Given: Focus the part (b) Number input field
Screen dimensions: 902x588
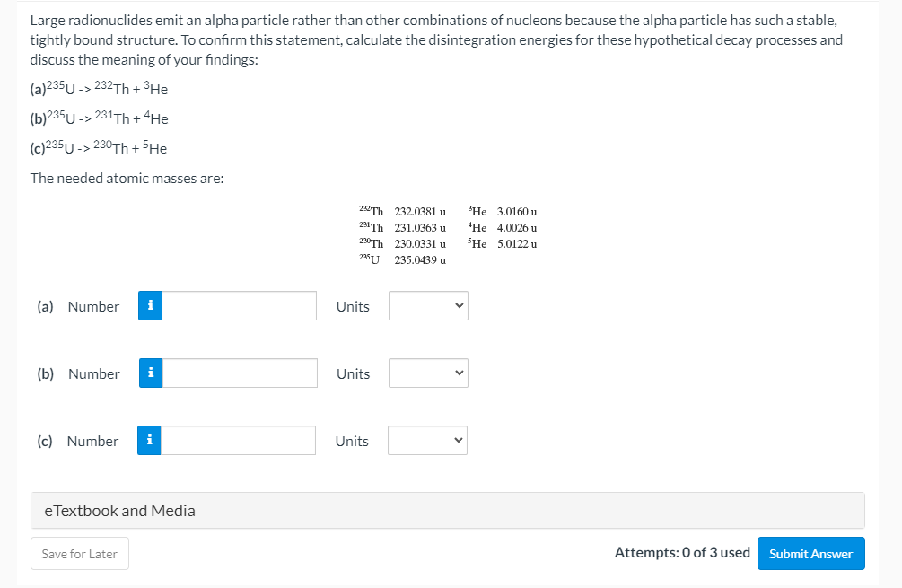Looking at the screenshot, I should click(239, 373).
